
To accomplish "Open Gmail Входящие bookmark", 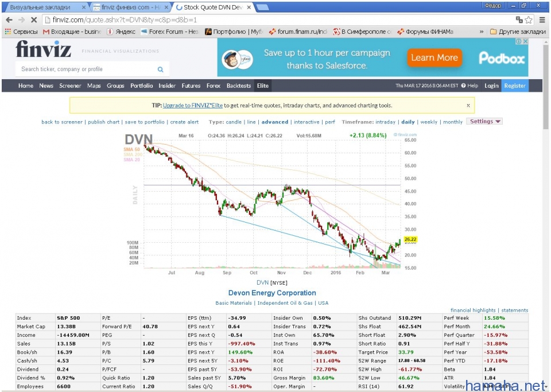I will point(72,32).
